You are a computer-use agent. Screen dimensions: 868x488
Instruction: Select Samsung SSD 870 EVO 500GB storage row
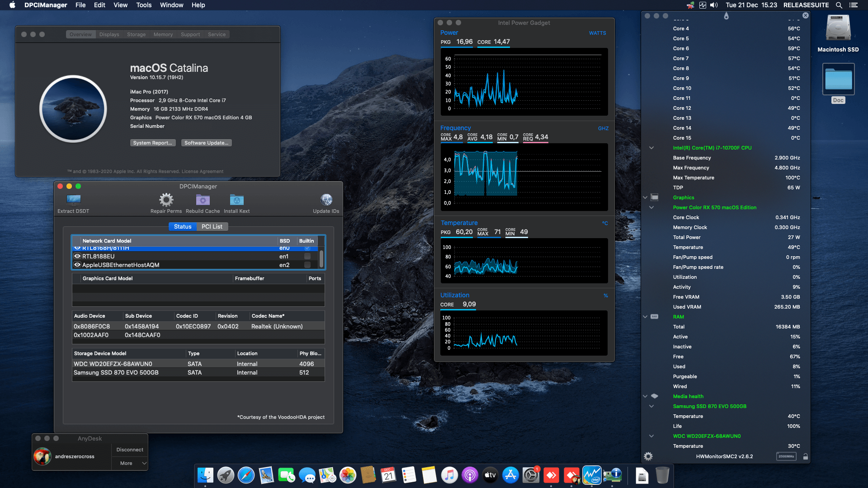[x=198, y=372]
